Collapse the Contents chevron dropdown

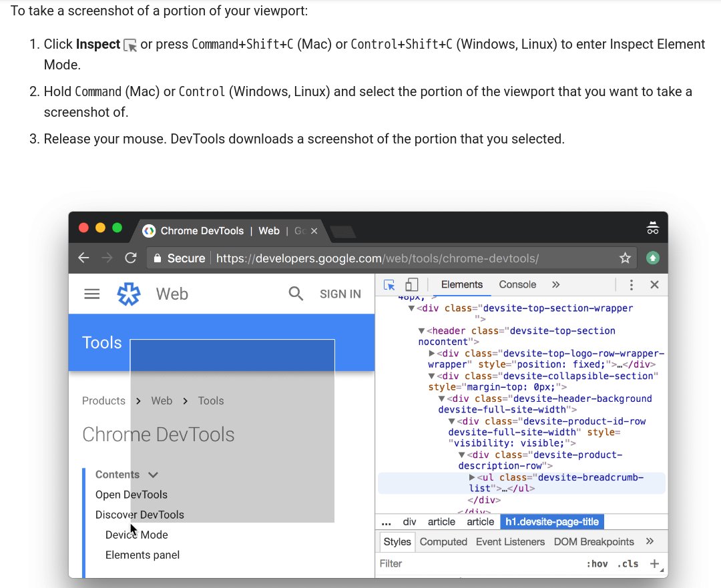(x=153, y=475)
